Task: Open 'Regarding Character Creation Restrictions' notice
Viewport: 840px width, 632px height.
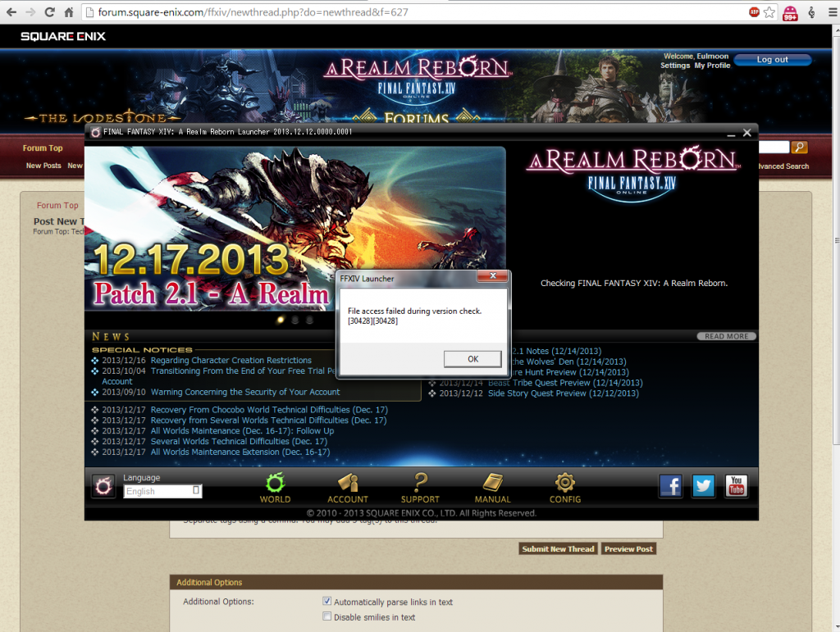Action: 231,360
